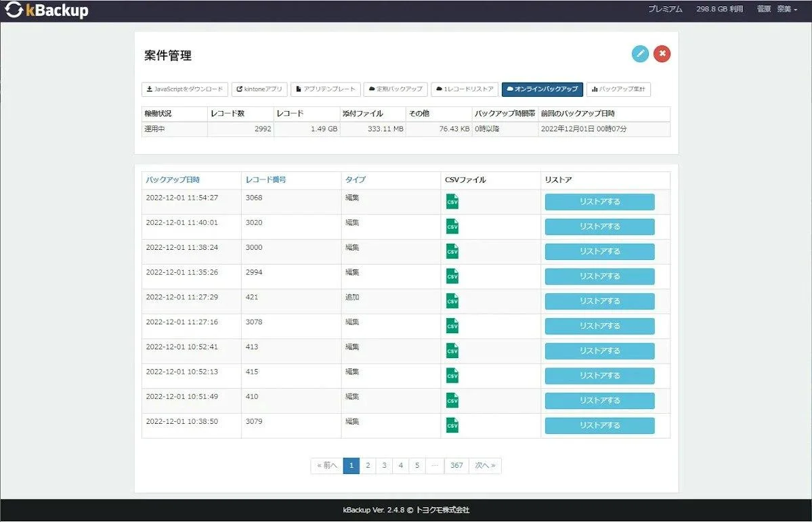Open CSV icon for record 413
The width and height of the screenshot is (812, 522).
pos(452,351)
